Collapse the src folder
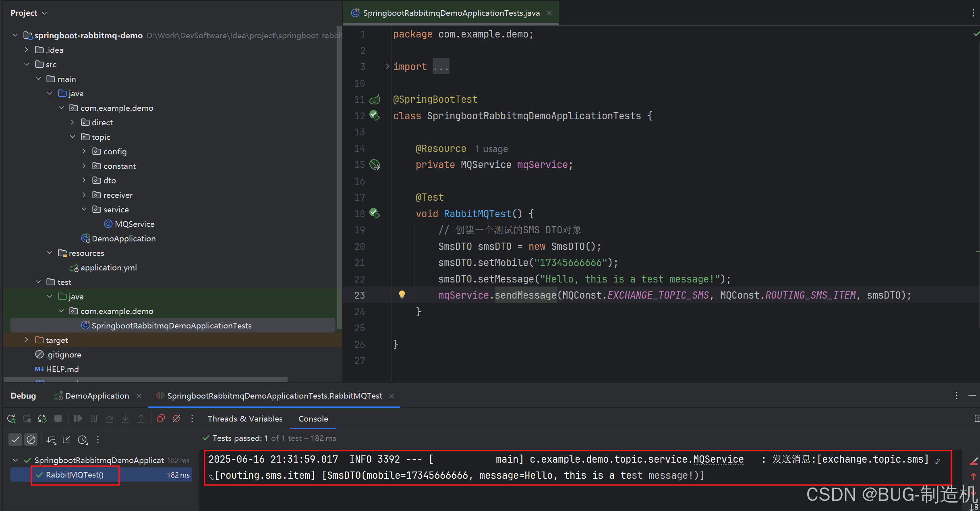The height and width of the screenshot is (511, 980). tap(27, 64)
